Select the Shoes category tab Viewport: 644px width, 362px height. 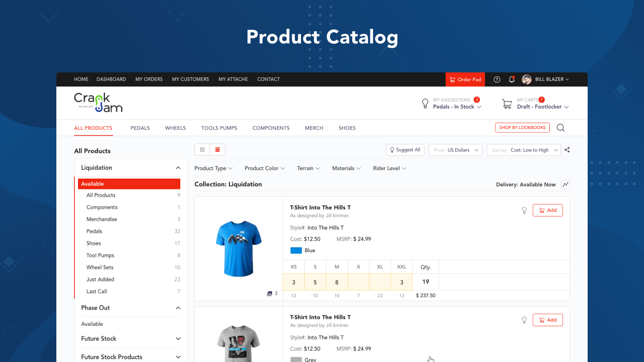click(x=347, y=128)
